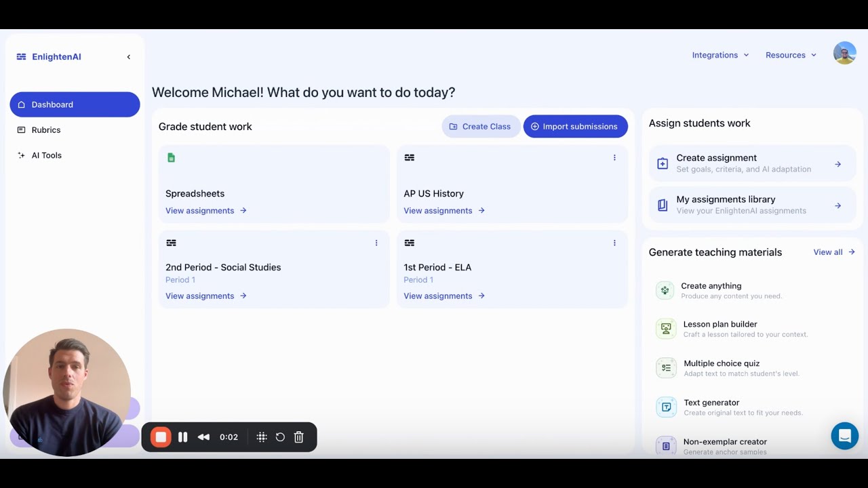The image size is (868, 488).
Task: Open the AP US History options menu
Action: click(614, 157)
